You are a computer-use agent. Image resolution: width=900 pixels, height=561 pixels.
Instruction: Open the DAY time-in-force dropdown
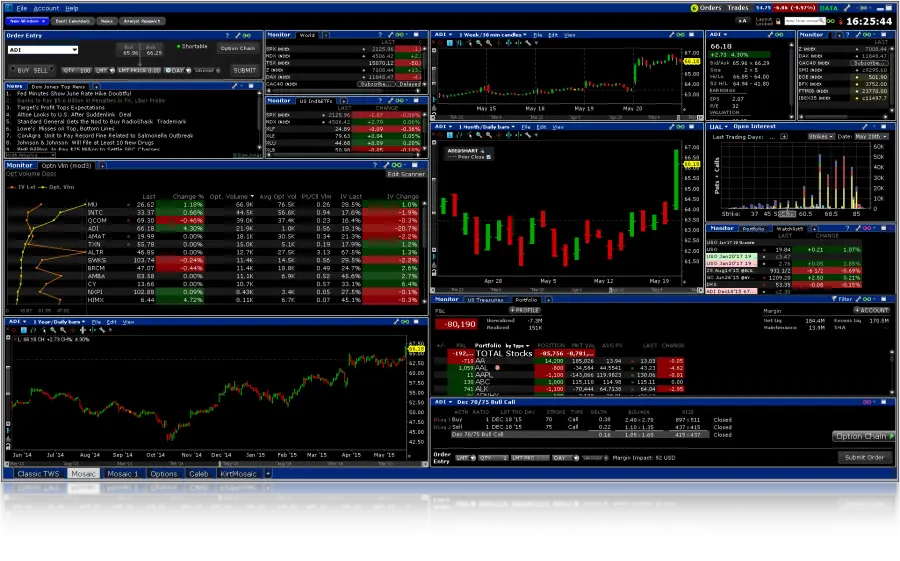coord(178,70)
